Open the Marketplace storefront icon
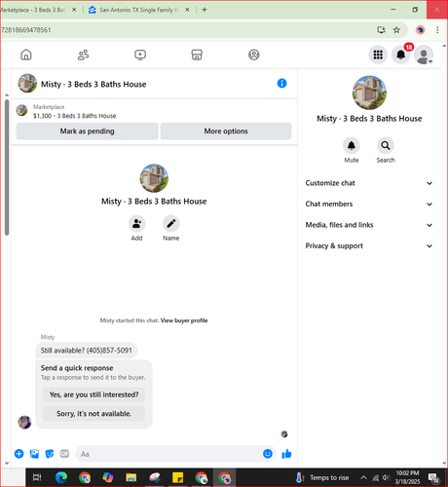 point(197,55)
